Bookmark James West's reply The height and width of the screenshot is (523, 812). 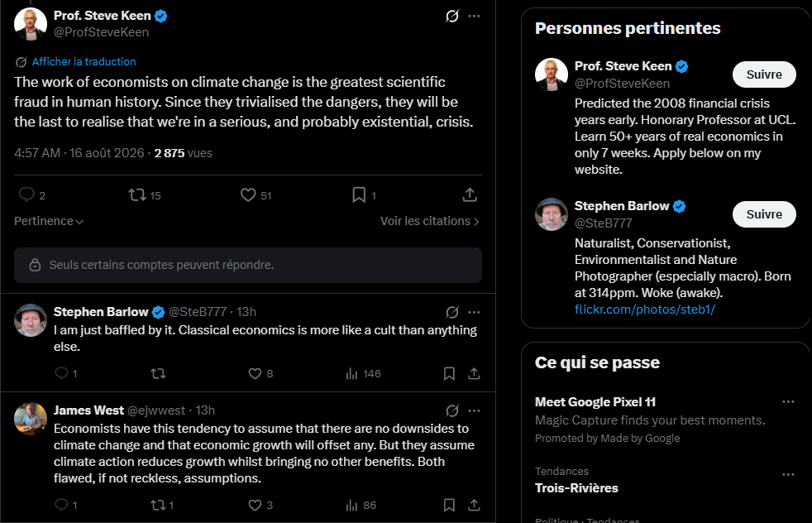(x=449, y=505)
